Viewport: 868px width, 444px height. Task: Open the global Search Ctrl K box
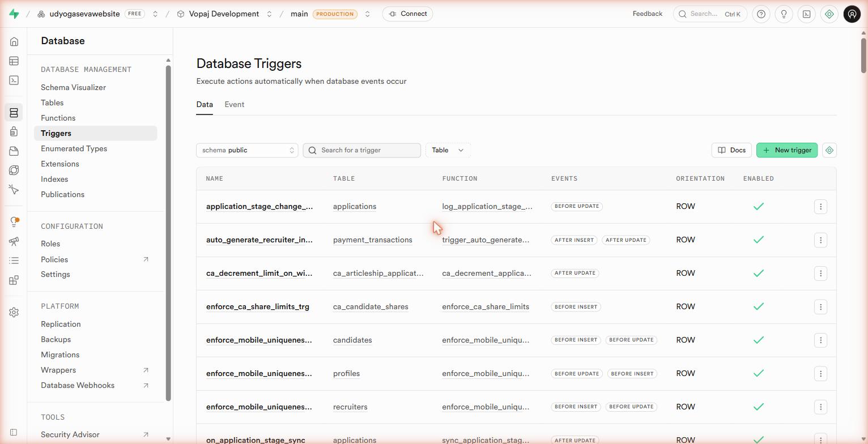pyautogui.click(x=710, y=14)
